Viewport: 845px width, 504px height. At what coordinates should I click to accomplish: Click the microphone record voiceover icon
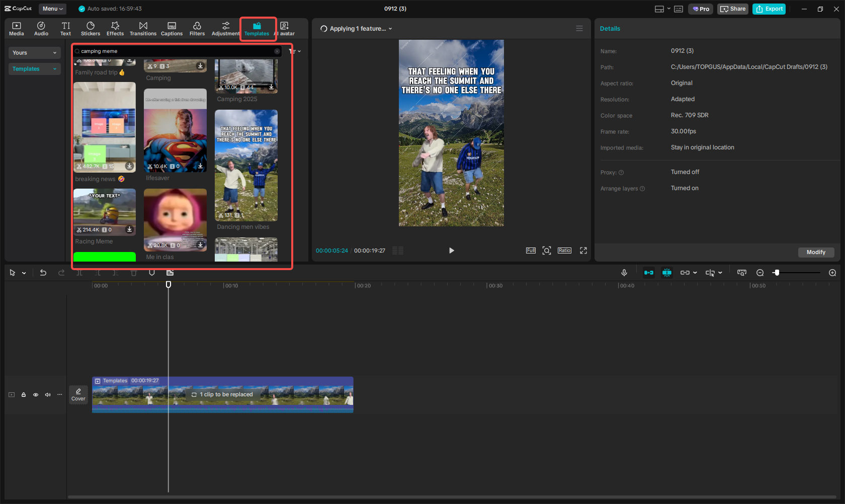pos(624,273)
